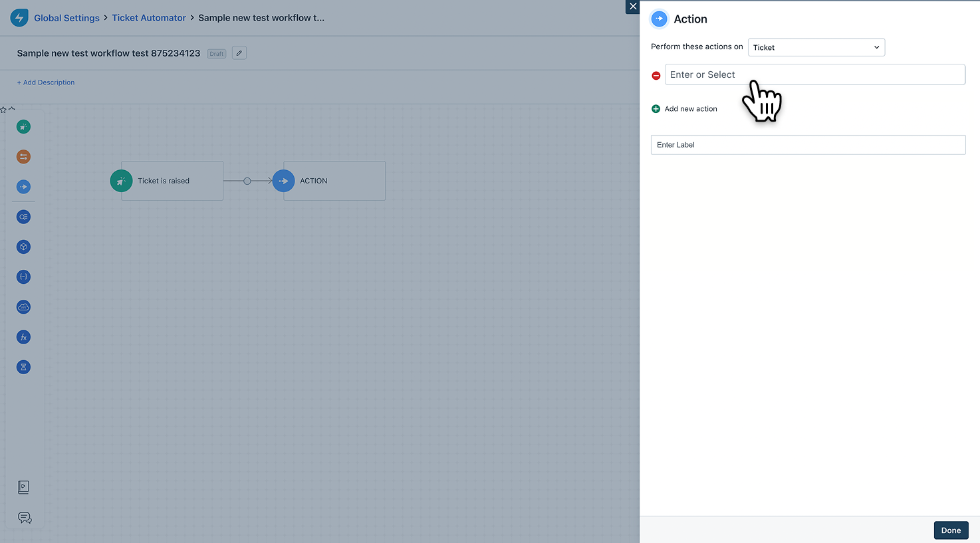The height and width of the screenshot is (543, 980).
Task: Click the ACTION node label on canvas
Action: point(314,181)
